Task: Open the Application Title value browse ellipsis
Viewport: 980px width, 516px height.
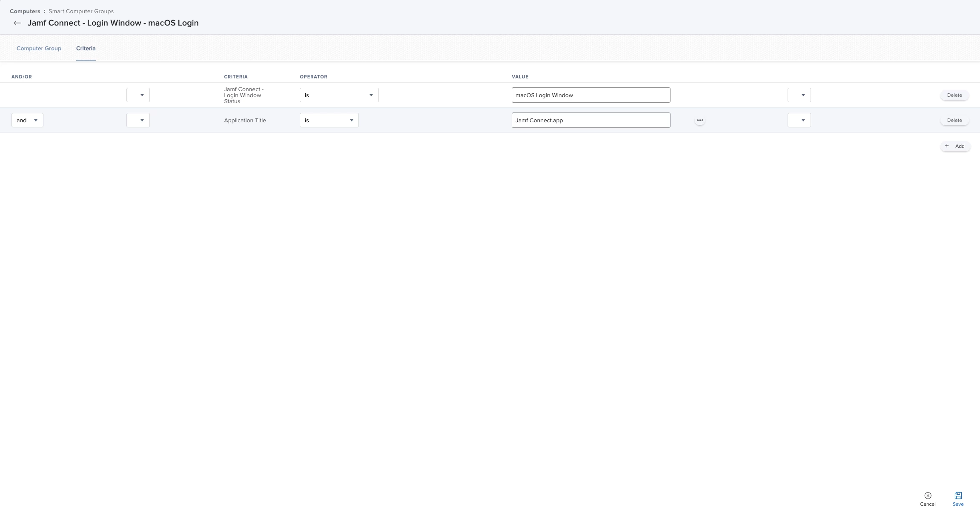Action: (x=700, y=120)
